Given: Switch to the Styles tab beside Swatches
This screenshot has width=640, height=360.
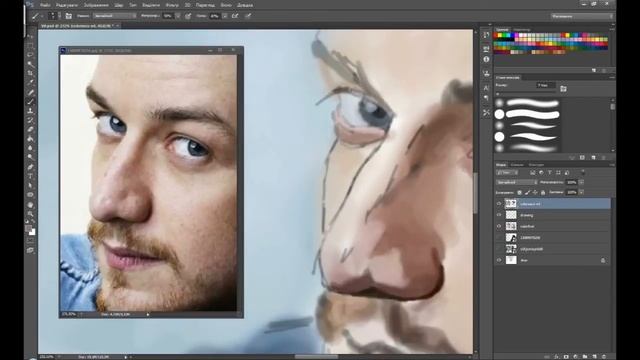Looking at the screenshot, I should click(522, 30).
